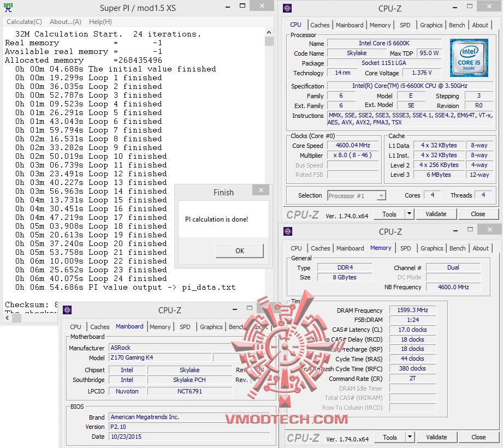Select Graphics tab in Memory CPU-Z window
Image resolution: width=503 pixels, height=448 pixels.
click(431, 248)
